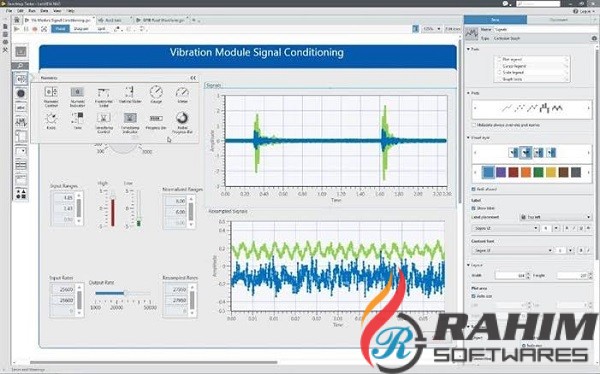Open the Edit menu
This screenshot has height=374, width=600.
tap(20, 11)
